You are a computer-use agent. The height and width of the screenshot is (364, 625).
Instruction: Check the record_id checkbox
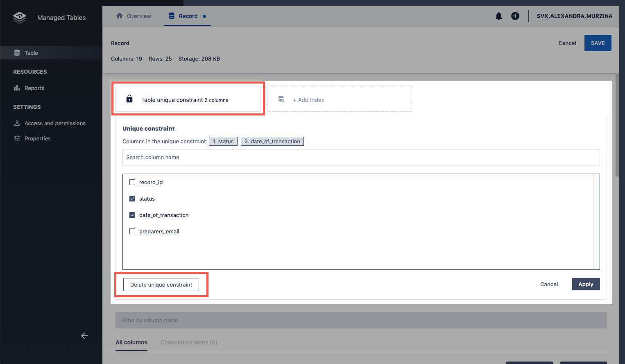click(x=132, y=182)
